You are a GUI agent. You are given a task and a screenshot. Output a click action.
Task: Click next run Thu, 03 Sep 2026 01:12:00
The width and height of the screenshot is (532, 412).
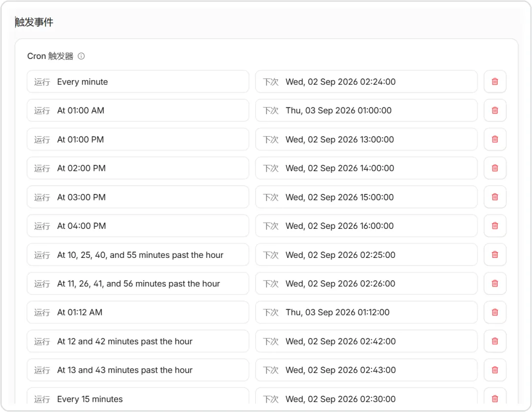pos(366,312)
